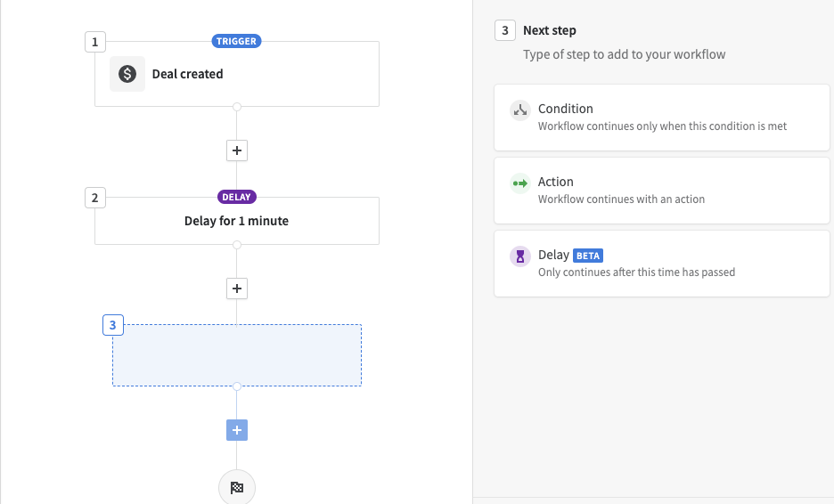This screenshot has width=834, height=504.
Task: Click the step number 2 badge
Action: [95, 198]
